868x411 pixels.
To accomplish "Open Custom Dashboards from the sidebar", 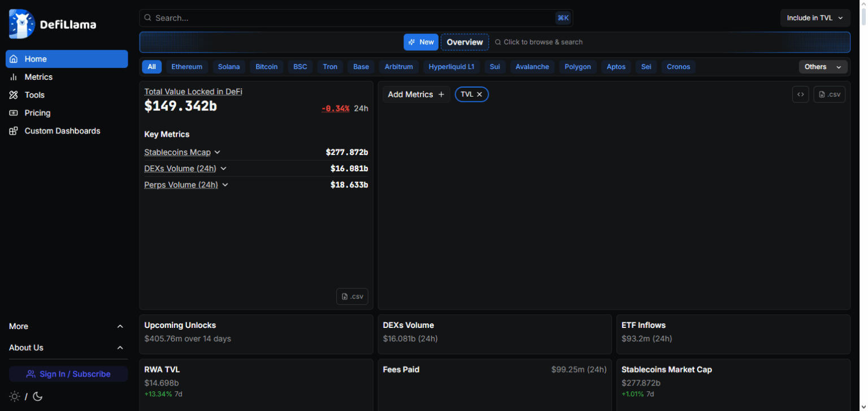I will 13,131.
